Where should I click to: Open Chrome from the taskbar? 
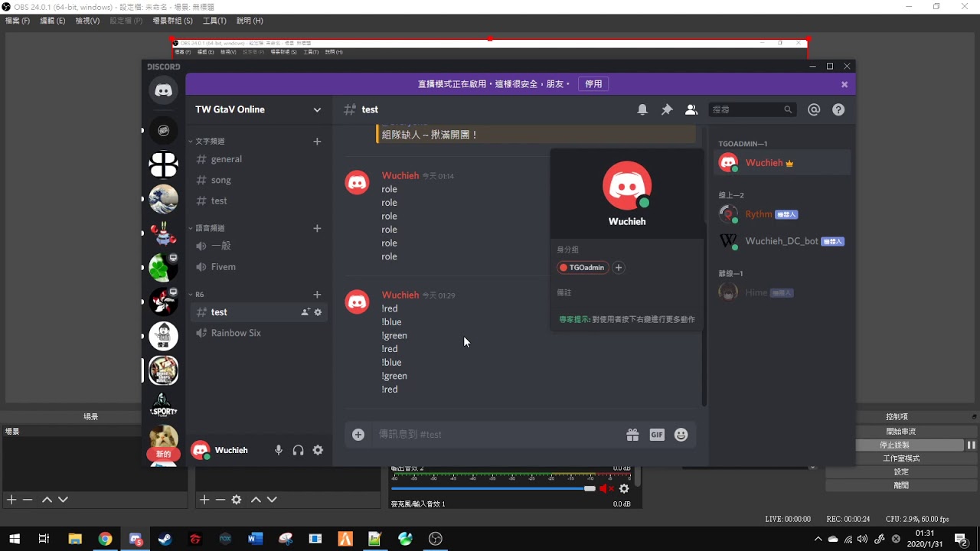[105, 539]
